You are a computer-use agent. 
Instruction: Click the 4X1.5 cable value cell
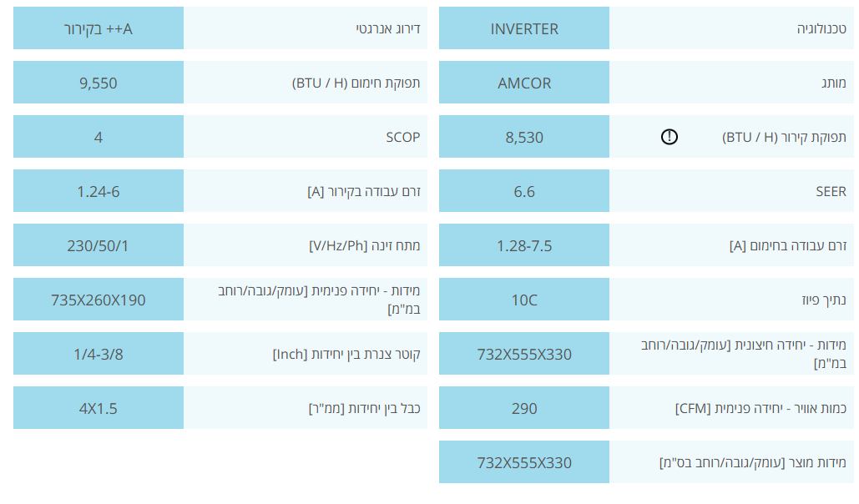coord(98,407)
